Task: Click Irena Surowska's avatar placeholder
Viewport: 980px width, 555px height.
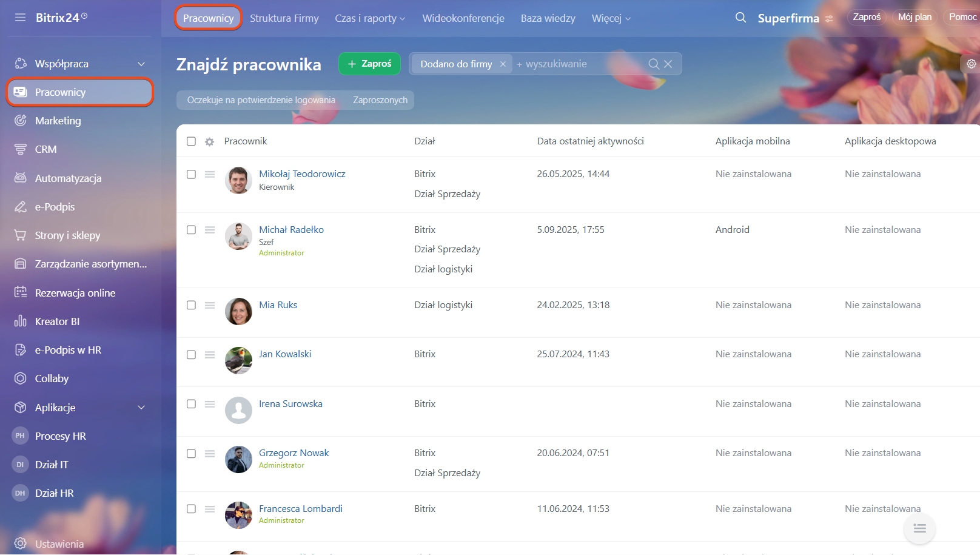Action: (238, 411)
